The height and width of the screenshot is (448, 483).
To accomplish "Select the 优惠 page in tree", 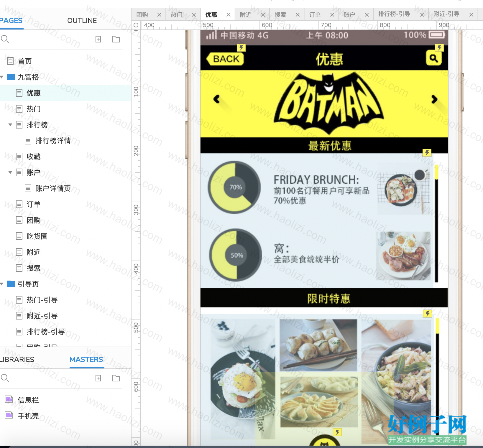I will (x=34, y=93).
